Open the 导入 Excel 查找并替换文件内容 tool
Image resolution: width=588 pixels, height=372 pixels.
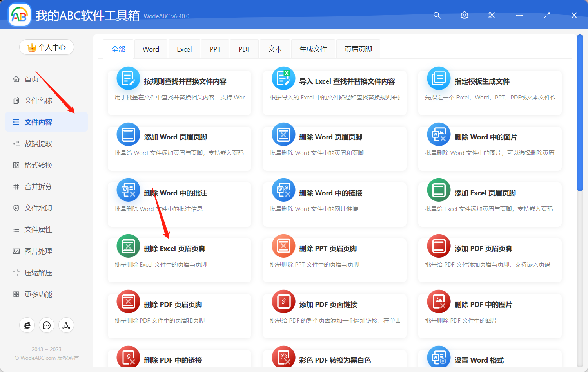coord(334,93)
